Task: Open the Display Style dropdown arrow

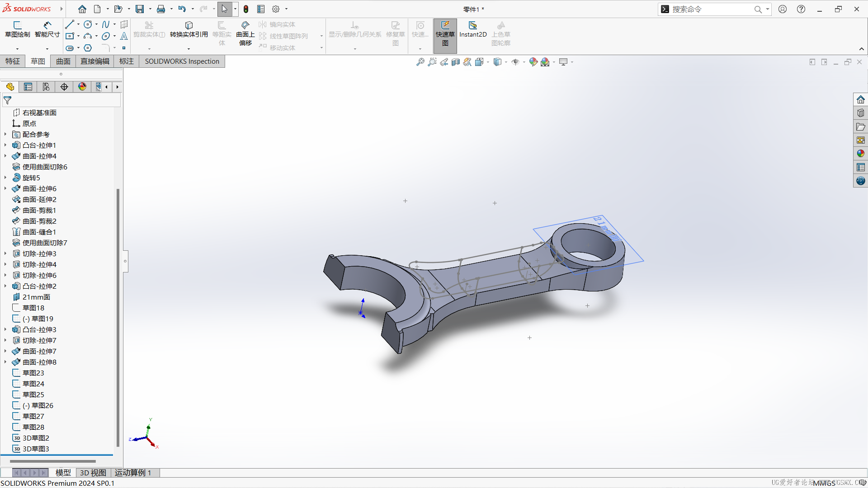Action: (506, 62)
